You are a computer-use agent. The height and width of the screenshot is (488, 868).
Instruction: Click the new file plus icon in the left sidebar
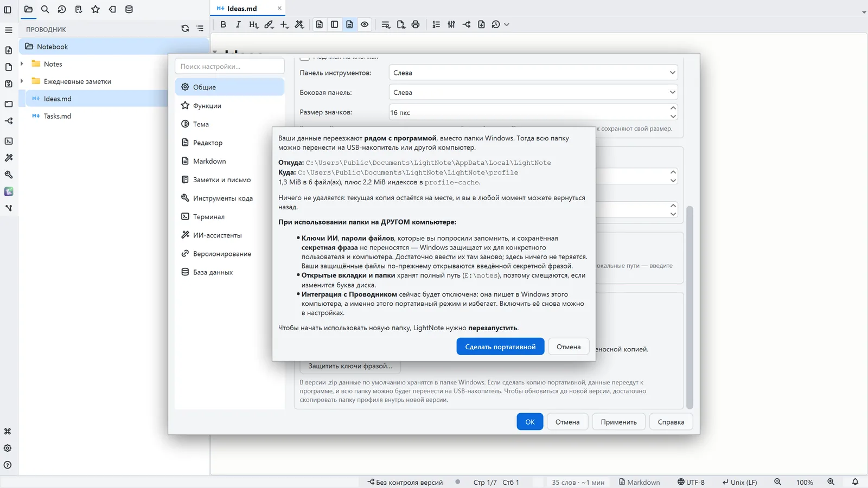(9, 50)
